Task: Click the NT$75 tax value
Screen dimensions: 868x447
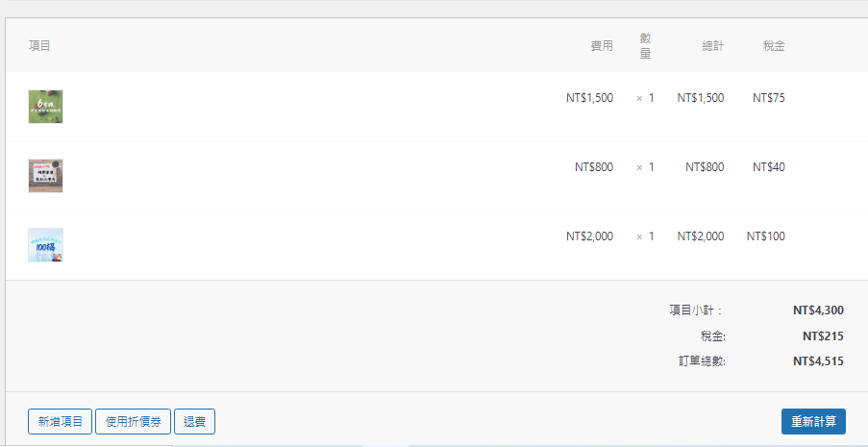Action: click(769, 97)
